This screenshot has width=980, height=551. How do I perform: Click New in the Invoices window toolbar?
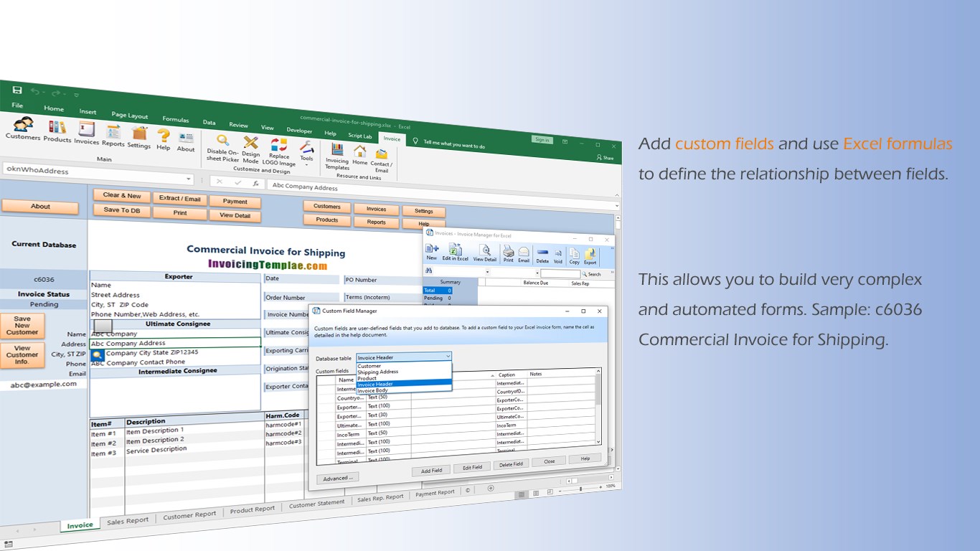click(x=432, y=252)
